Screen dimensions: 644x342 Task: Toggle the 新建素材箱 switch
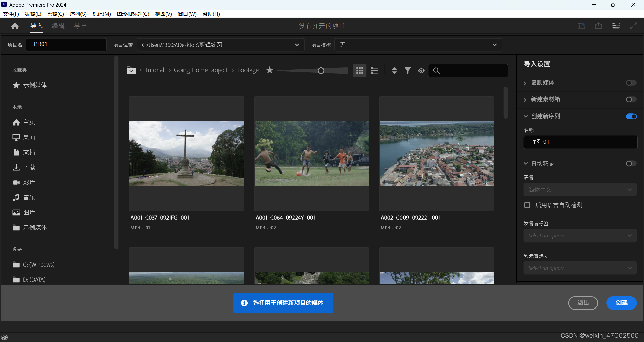[631, 99]
